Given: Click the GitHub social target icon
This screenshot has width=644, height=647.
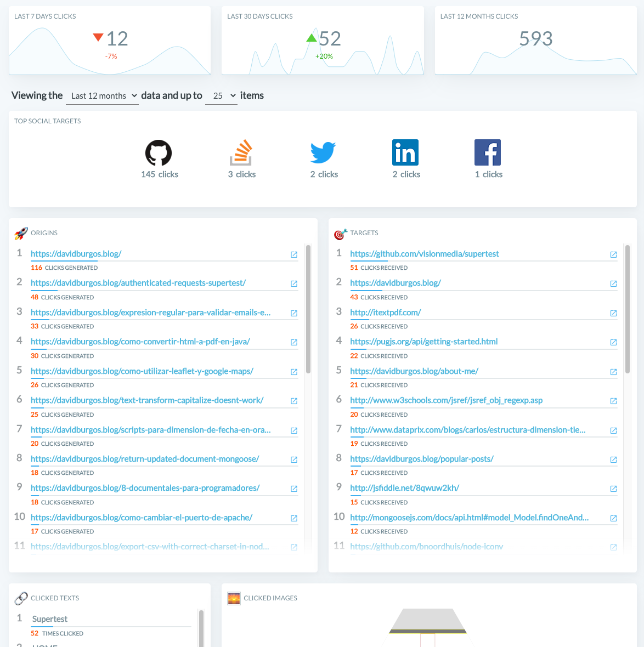Looking at the screenshot, I should [159, 152].
